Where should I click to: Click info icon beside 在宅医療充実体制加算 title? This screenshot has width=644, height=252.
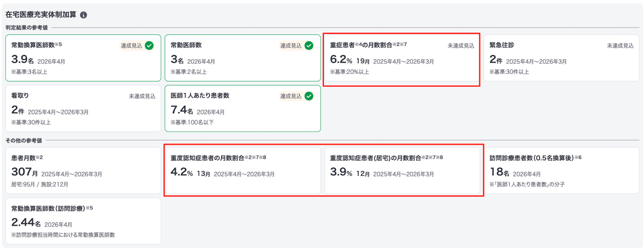pyautogui.click(x=84, y=15)
